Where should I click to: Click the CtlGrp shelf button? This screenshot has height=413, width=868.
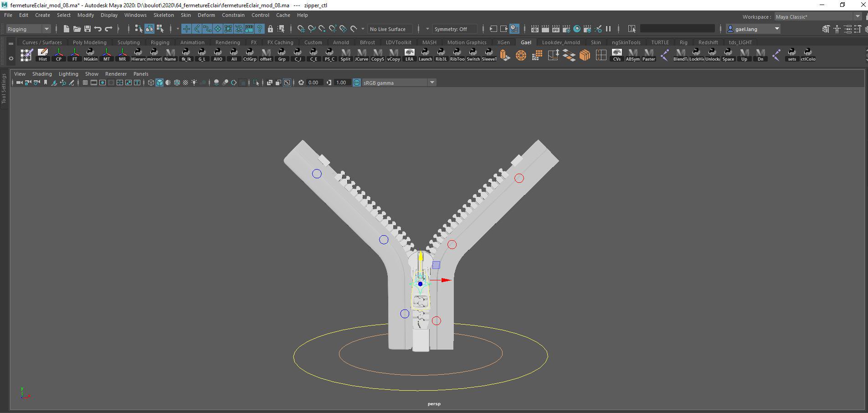[x=250, y=55]
